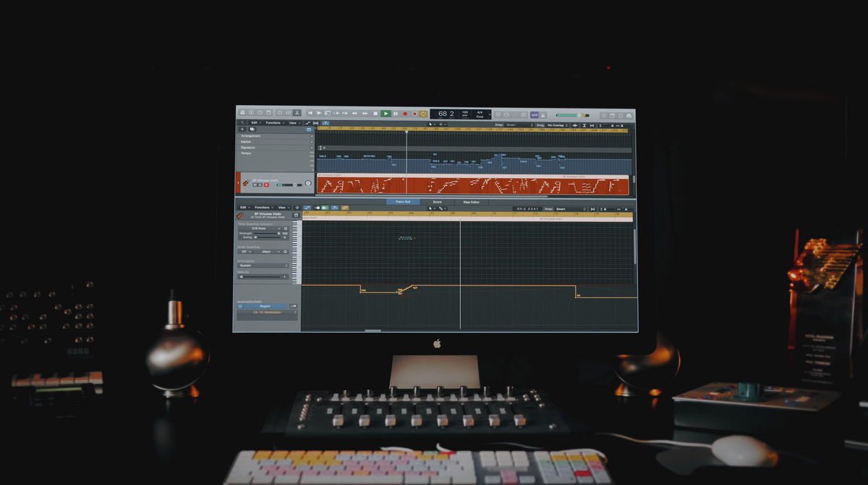Click the Smart Controls dial icon
Screen dimensions: 868x485
pyautogui.click(x=278, y=114)
